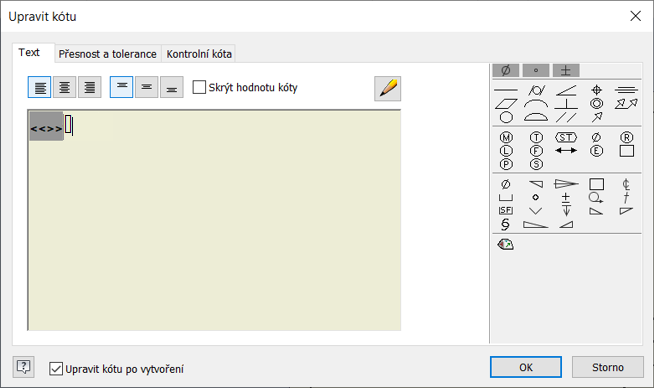Insert the diameter symbol beside the ST symbol
Screen dimensions: 654x388
click(x=596, y=137)
